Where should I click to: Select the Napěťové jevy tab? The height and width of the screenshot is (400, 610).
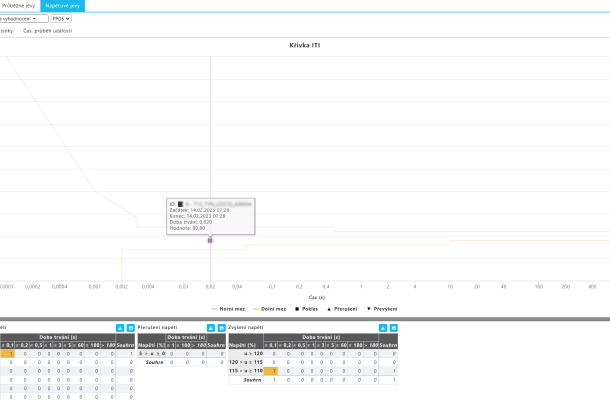pyautogui.click(x=62, y=5)
